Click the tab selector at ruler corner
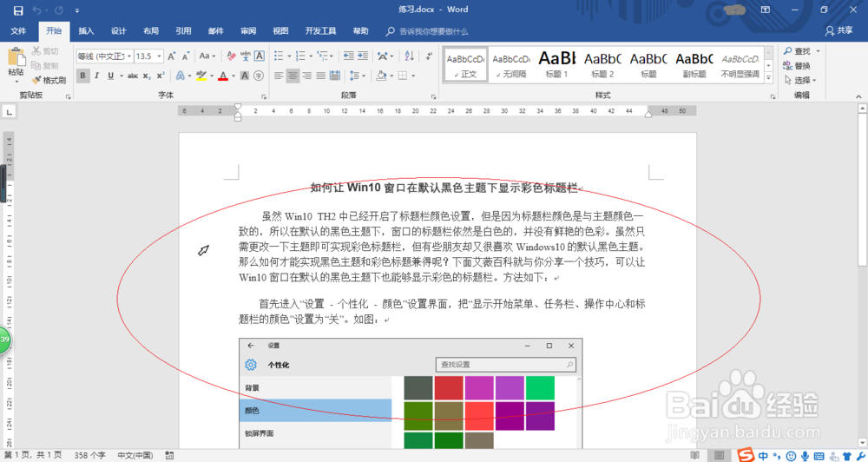This screenshot has width=868, height=462. (x=9, y=112)
